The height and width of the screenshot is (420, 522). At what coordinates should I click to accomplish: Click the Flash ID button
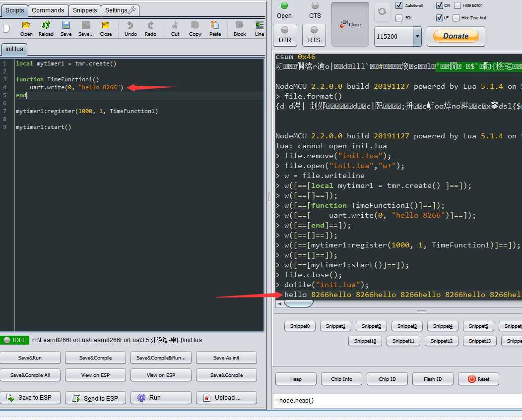coord(433,379)
